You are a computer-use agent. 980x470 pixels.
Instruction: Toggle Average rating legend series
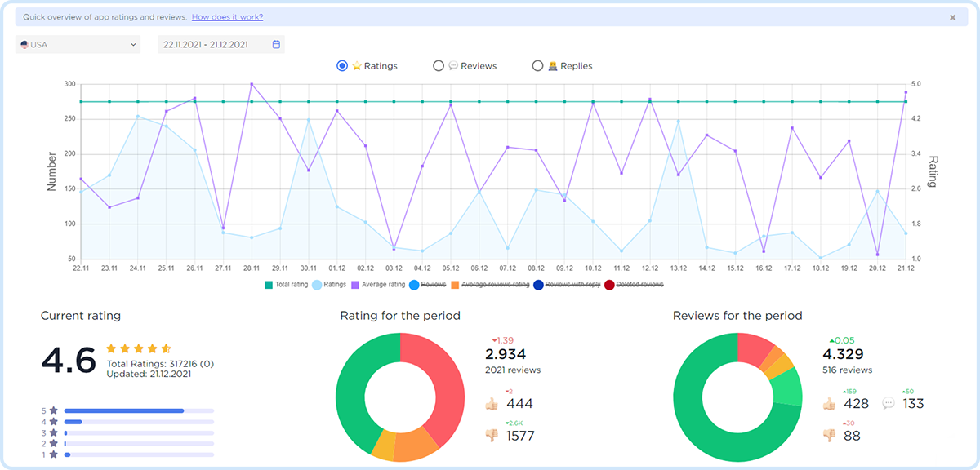click(x=377, y=285)
